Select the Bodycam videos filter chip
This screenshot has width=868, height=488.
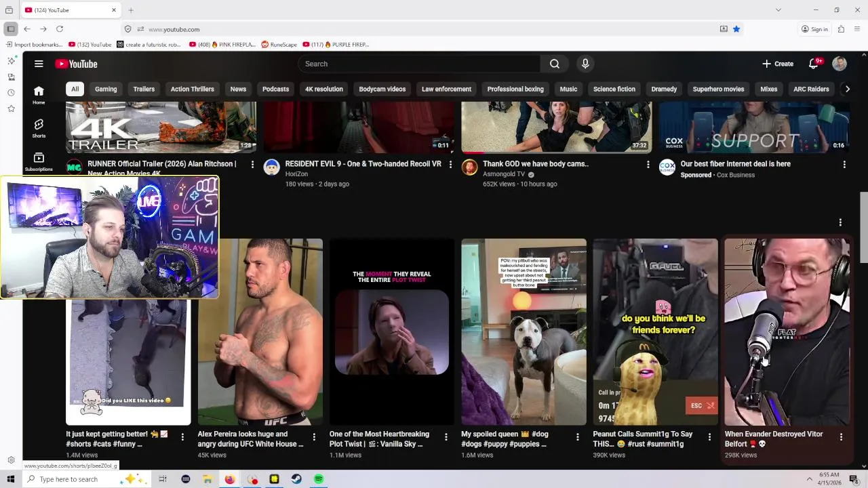382,89
